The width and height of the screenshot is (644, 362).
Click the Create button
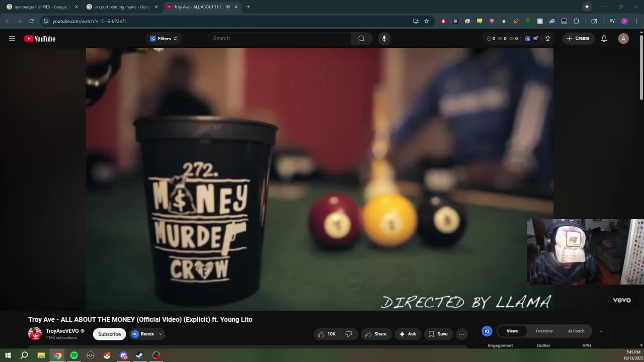click(x=578, y=39)
